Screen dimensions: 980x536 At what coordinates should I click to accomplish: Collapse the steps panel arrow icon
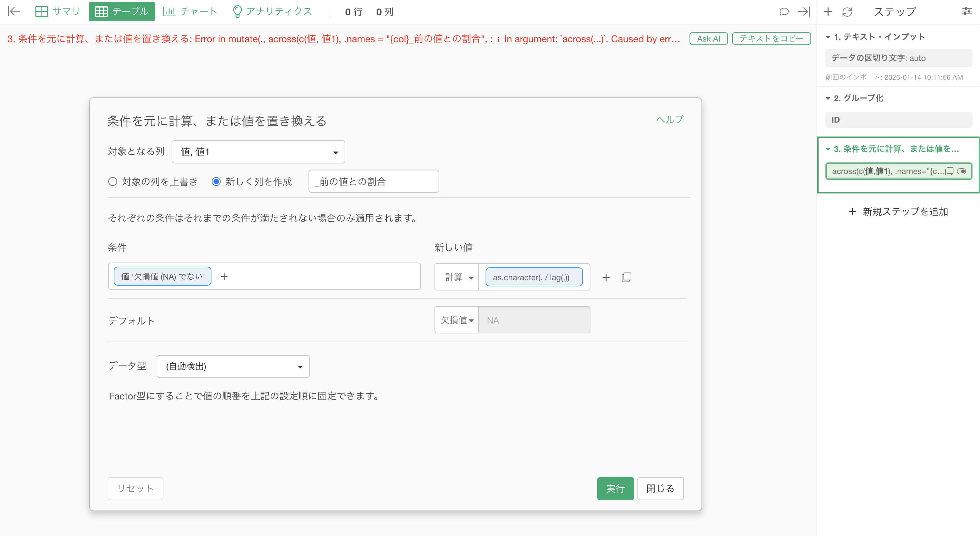(x=804, y=12)
